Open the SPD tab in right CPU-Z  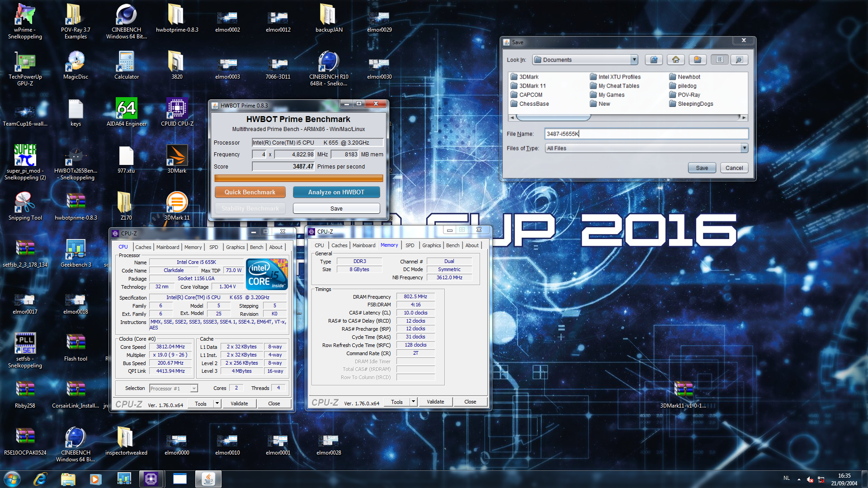(410, 245)
